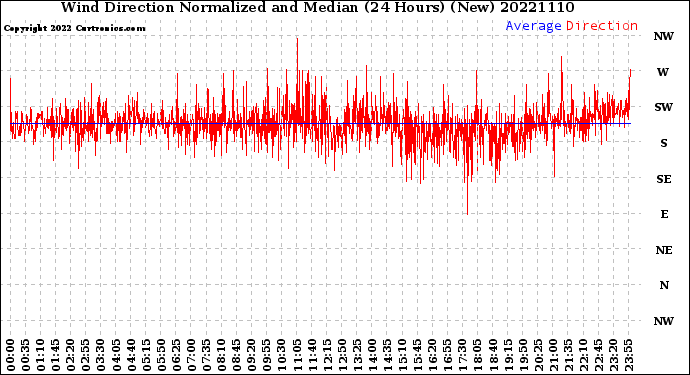The image size is (690, 375).
Task: Click the 23:55 time label
Action: (x=628, y=356)
